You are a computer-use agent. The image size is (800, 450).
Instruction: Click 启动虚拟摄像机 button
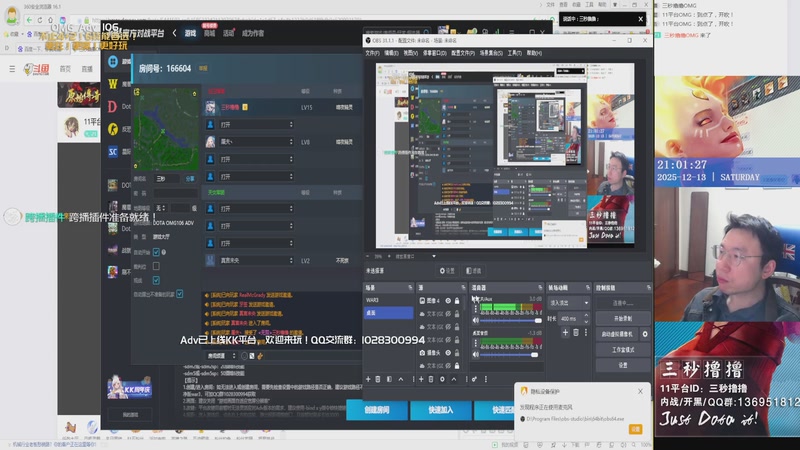[617, 334]
